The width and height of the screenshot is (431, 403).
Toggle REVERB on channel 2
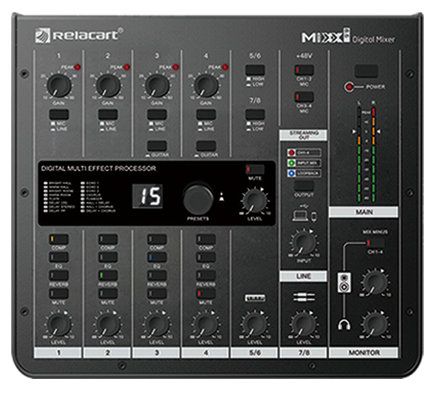click(x=108, y=275)
